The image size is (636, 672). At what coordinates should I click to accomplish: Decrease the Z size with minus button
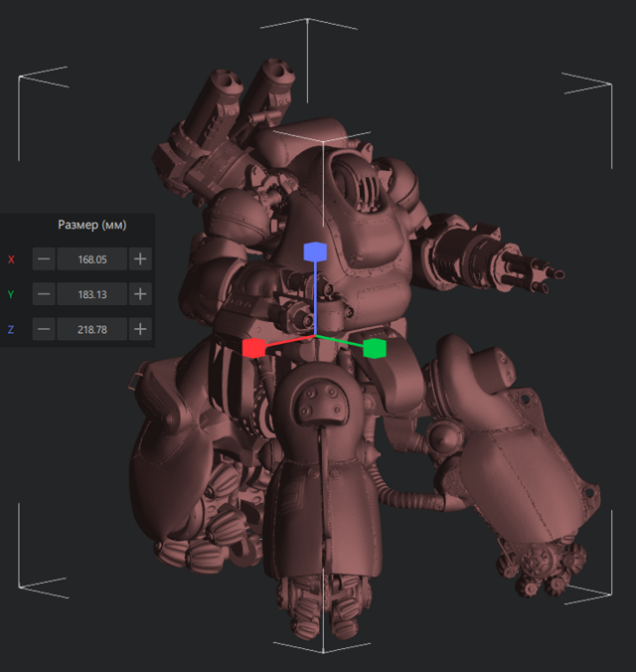click(44, 329)
